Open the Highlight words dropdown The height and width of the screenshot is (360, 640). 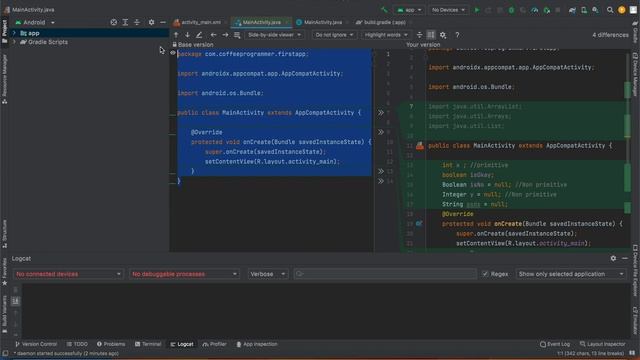pos(386,35)
